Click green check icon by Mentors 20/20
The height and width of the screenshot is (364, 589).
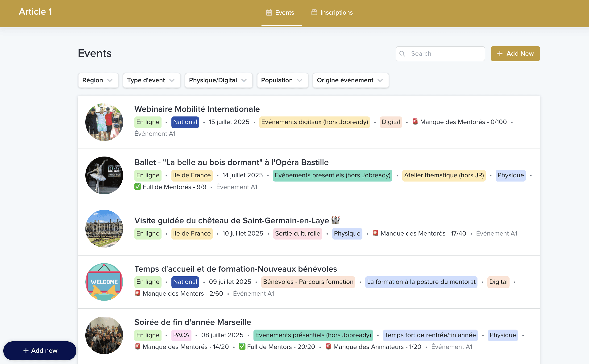tap(242, 346)
